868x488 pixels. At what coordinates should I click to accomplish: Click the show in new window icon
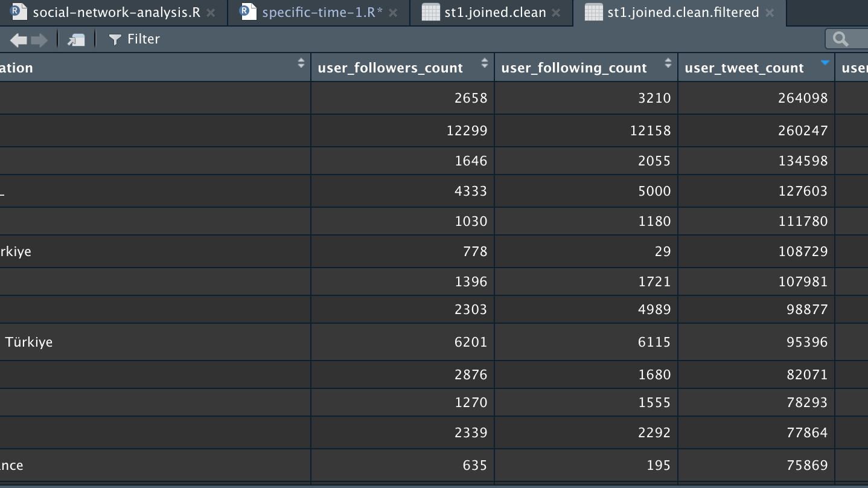(x=76, y=40)
